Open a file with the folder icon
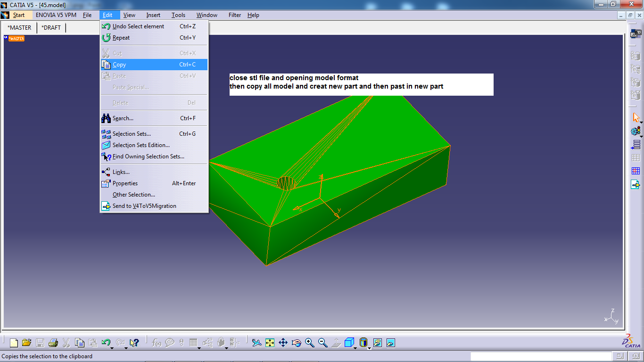 (x=27, y=343)
